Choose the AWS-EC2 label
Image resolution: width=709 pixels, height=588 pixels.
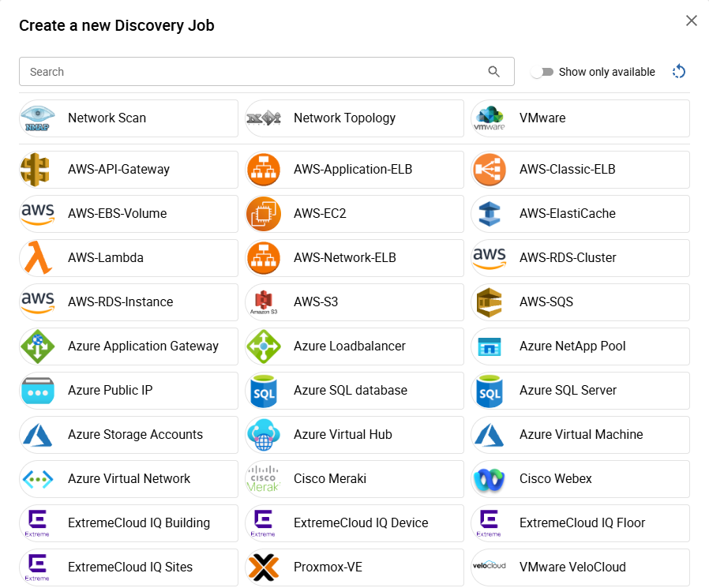[x=320, y=214]
